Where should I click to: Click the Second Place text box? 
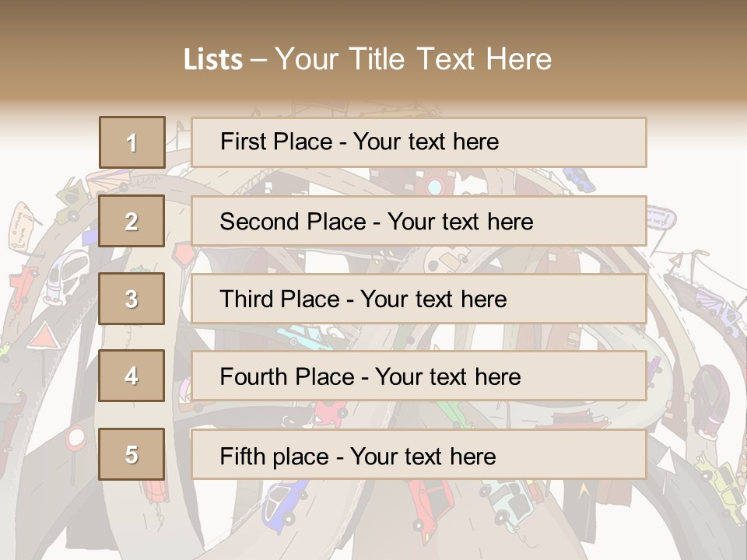point(419,221)
